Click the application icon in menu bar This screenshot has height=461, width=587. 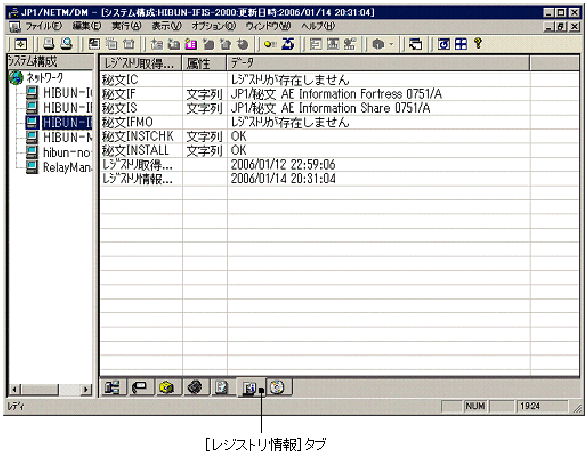15,27
